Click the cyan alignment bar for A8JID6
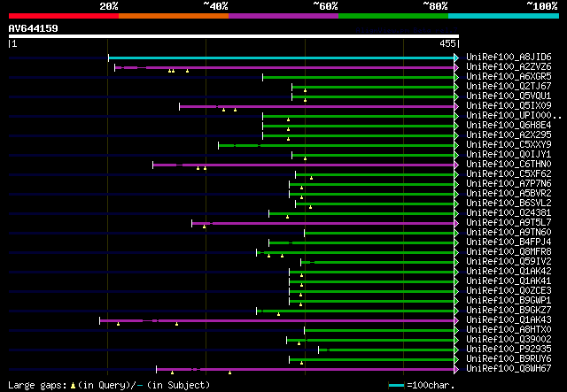This screenshot has height=392, width=567. [282, 58]
